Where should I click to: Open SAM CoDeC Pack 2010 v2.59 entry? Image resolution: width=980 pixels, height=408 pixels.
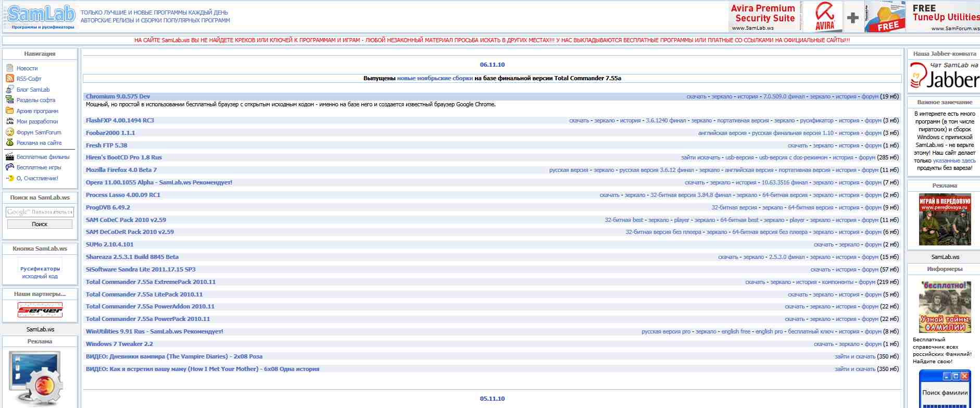pyautogui.click(x=126, y=220)
